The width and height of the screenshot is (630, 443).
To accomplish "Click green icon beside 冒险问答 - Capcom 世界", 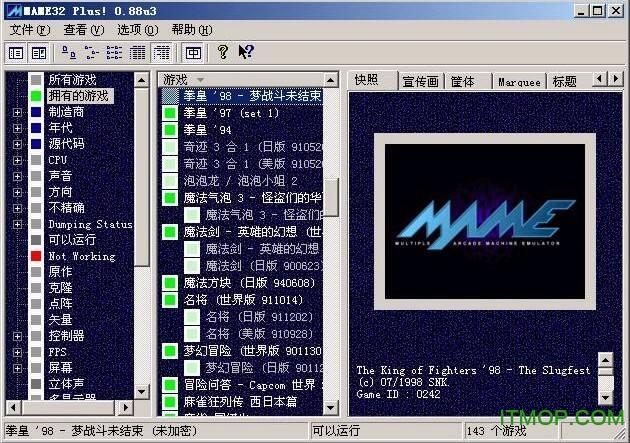I will tap(170, 385).
